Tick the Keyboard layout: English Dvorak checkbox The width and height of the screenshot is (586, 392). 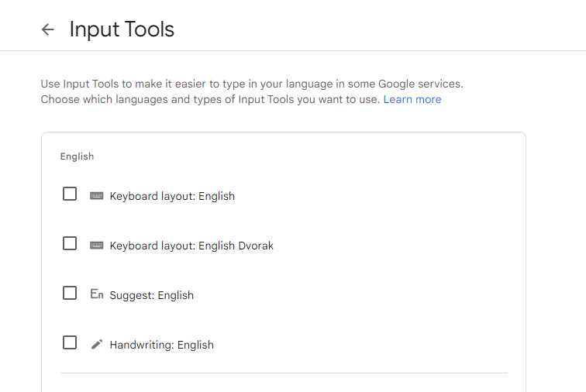70,244
